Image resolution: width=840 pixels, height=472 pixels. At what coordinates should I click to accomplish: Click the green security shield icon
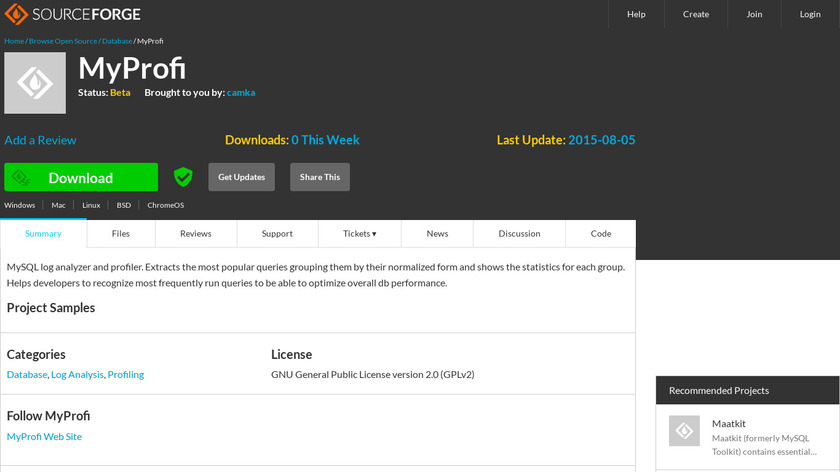[x=183, y=177]
